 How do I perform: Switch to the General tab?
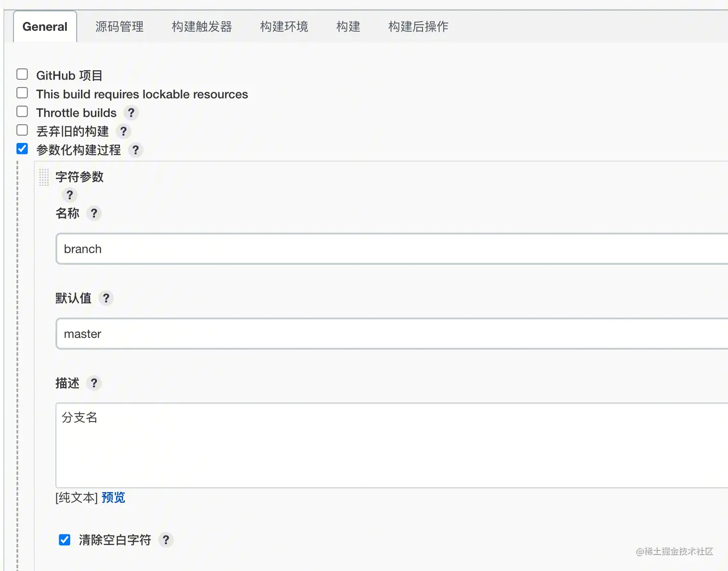click(x=45, y=26)
